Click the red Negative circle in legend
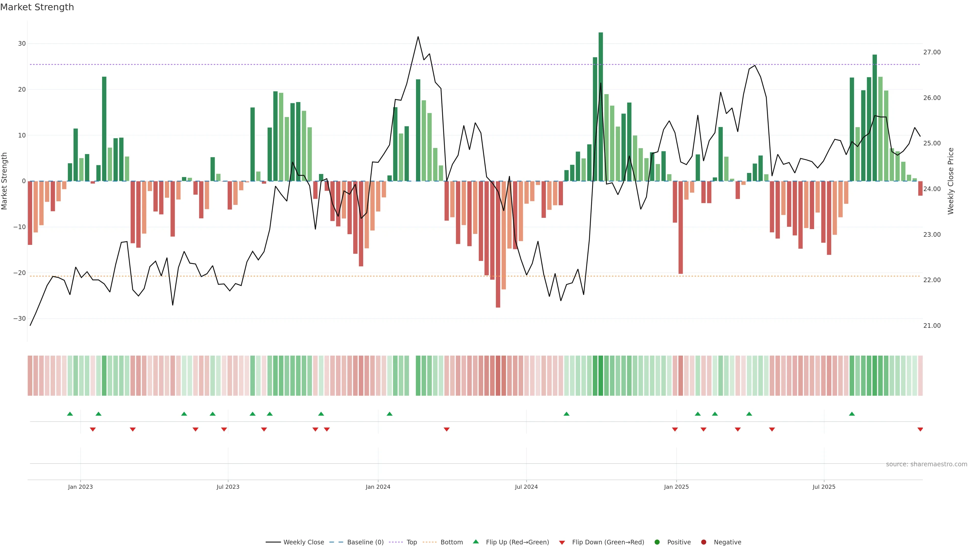This screenshot has height=551, width=980. pyautogui.click(x=703, y=542)
